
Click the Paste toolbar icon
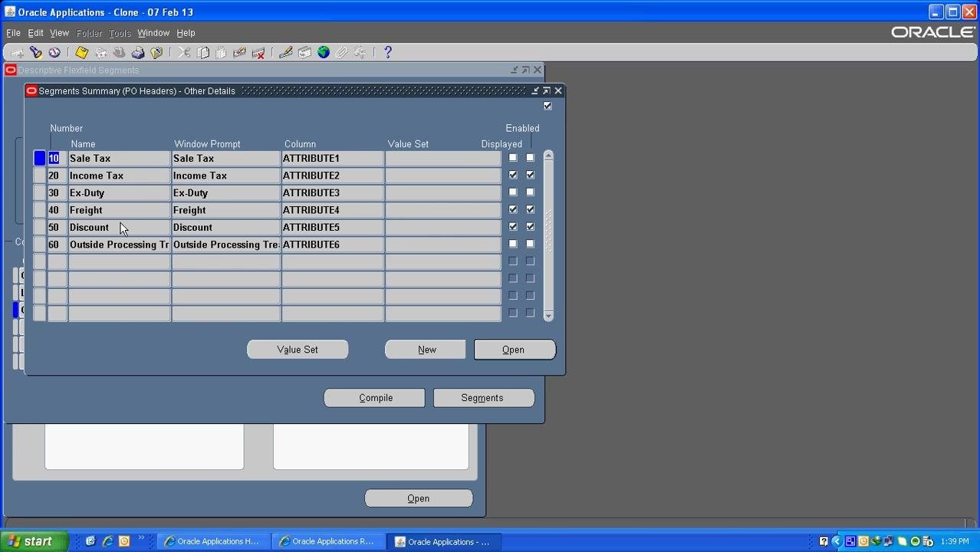(x=222, y=53)
